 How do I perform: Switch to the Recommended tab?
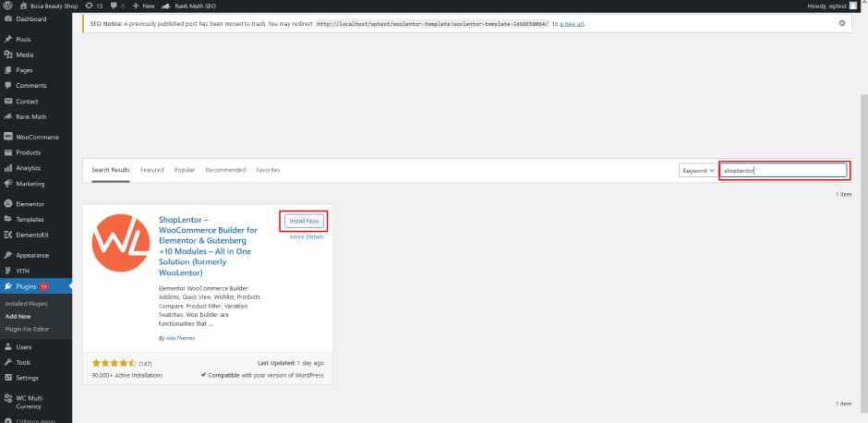[x=225, y=170]
